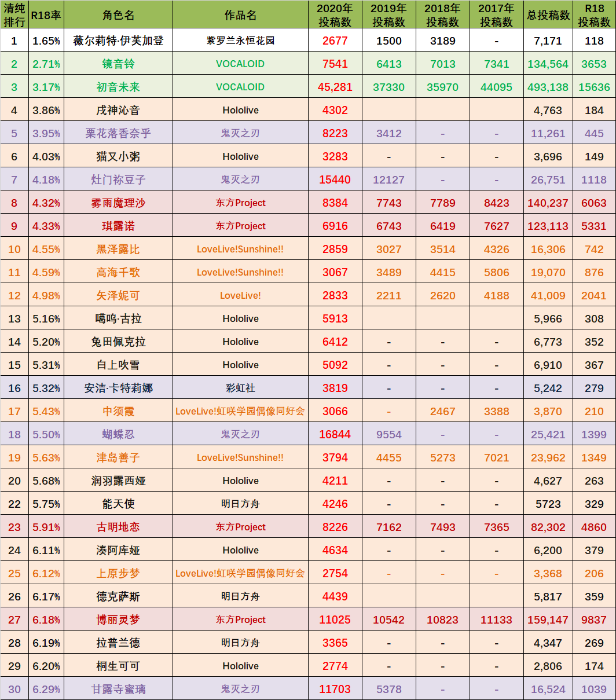Click the total value "140,237"

click(548, 203)
